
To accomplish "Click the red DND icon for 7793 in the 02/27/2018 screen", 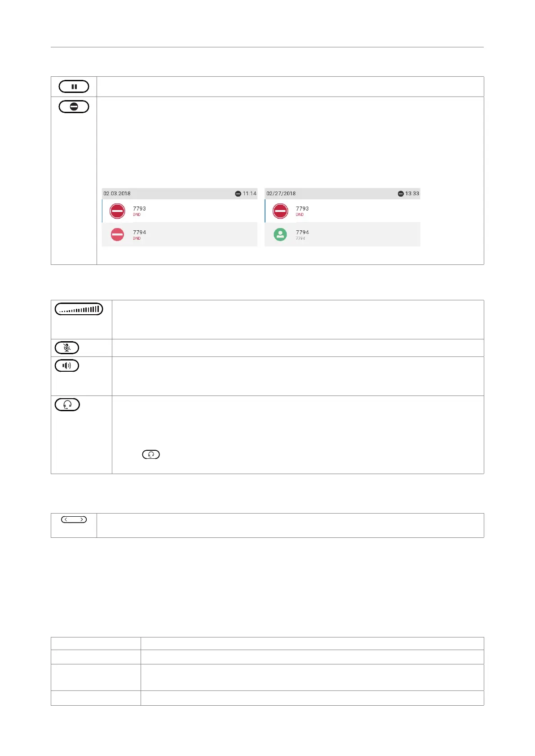I will click(x=280, y=211).
